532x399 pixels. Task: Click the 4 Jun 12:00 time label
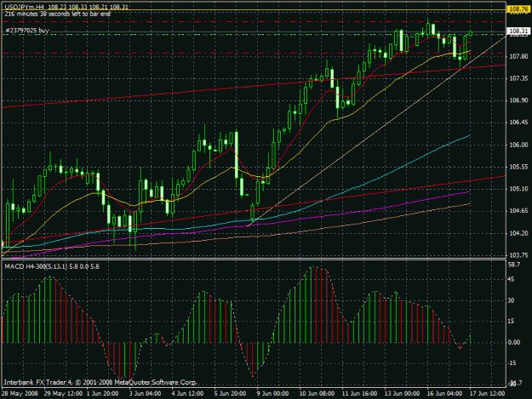[187, 394]
